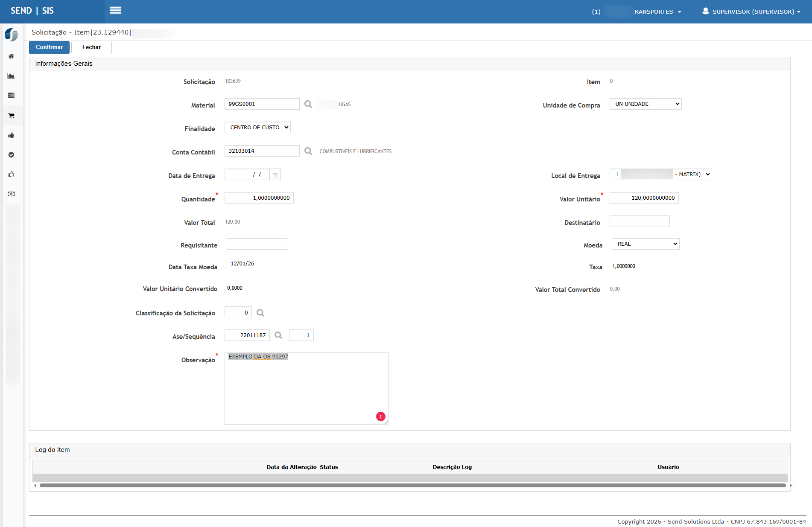Screen dimensions: 812x527
Task: Open the SUPERVISOR user menu
Action: coord(751,12)
